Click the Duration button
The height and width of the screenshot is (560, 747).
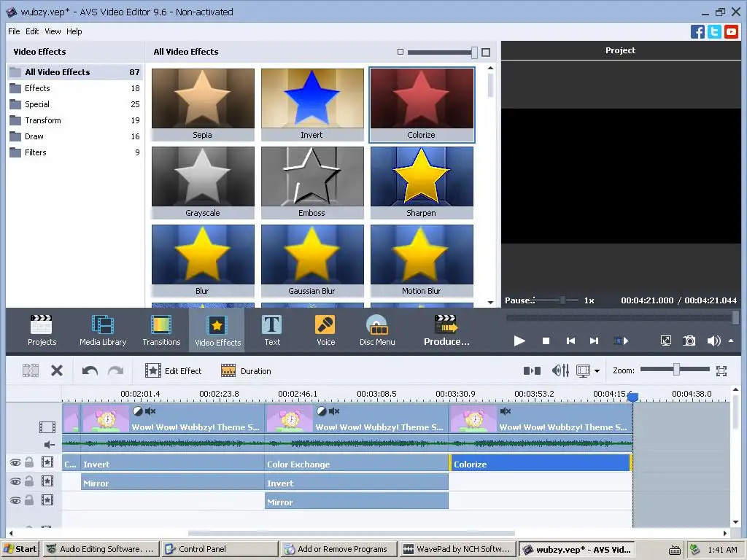[246, 370]
